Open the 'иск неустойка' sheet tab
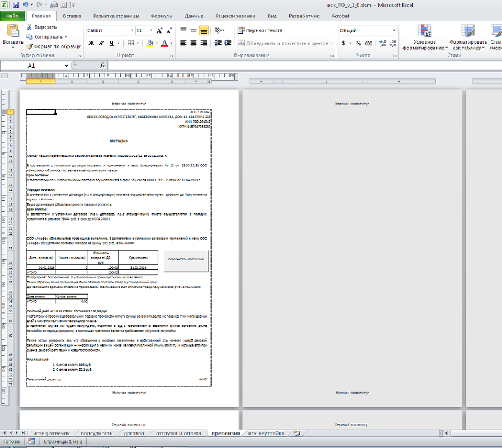 coord(266,433)
